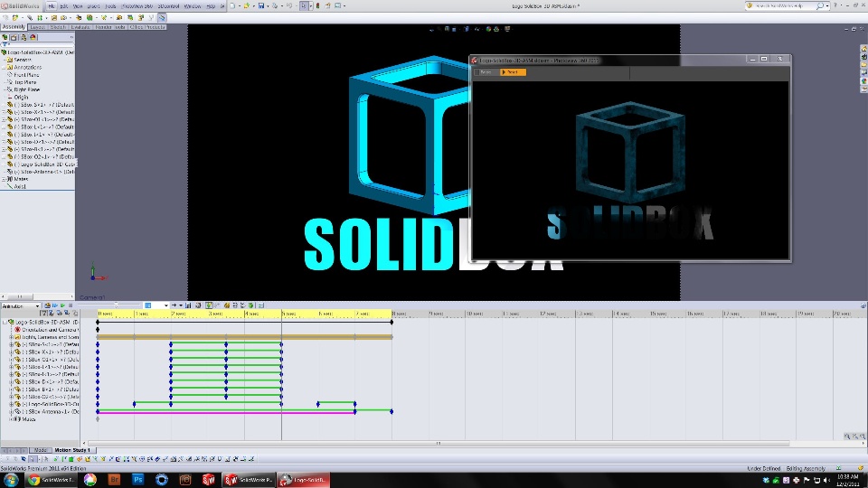The height and width of the screenshot is (488, 868).
Task: Expand the Mates row in the motion tree
Action: 11,418
